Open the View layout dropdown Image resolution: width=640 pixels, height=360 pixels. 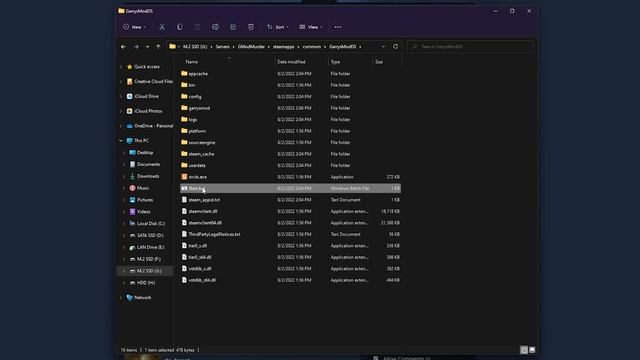[x=311, y=27]
